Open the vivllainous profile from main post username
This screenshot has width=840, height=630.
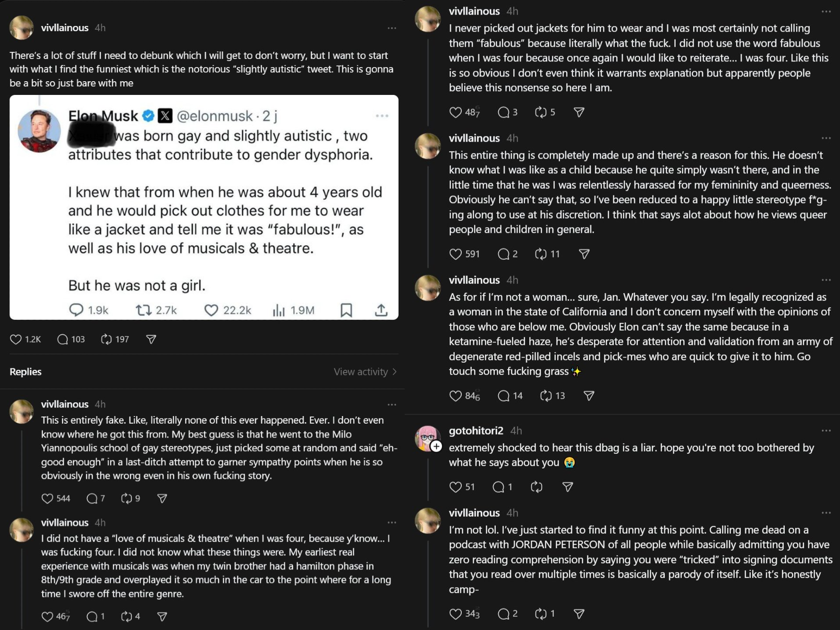(65, 28)
